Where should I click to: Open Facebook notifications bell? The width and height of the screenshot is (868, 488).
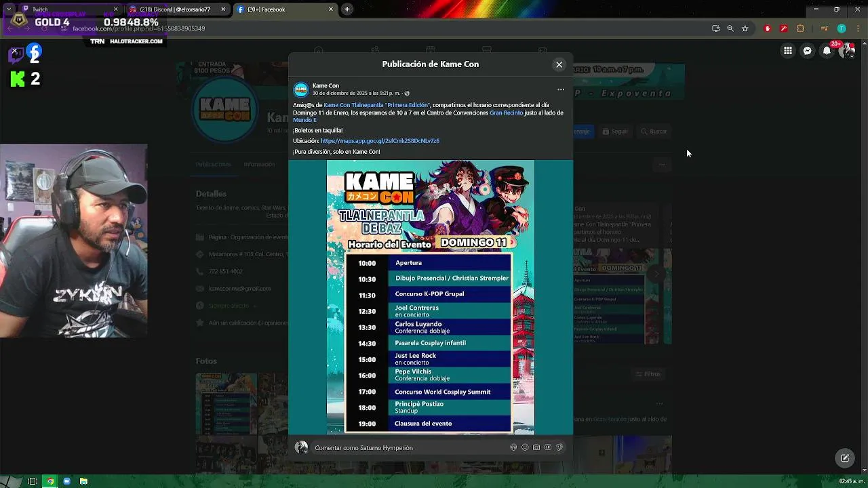pyautogui.click(x=827, y=50)
